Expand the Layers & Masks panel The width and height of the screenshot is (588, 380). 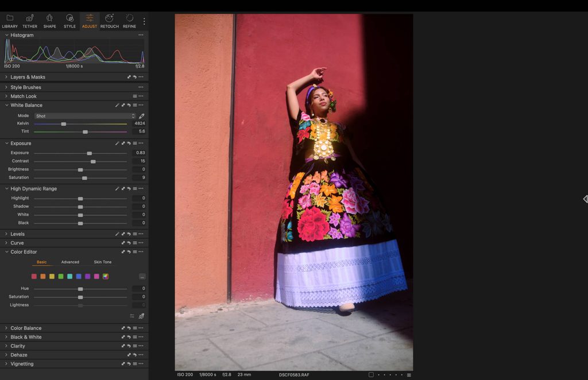click(x=6, y=77)
